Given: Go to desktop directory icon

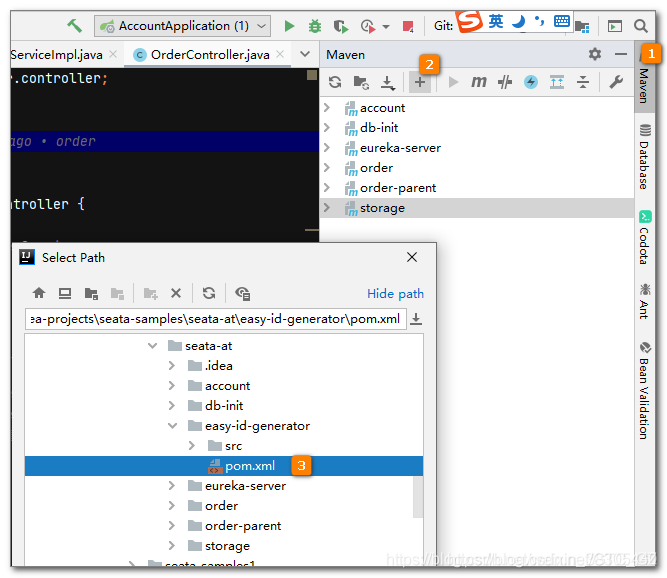Looking at the screenshot, I should (65, 293).
